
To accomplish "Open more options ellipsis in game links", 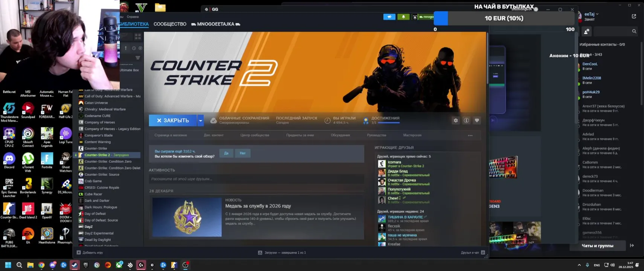I will click(470, 135).
